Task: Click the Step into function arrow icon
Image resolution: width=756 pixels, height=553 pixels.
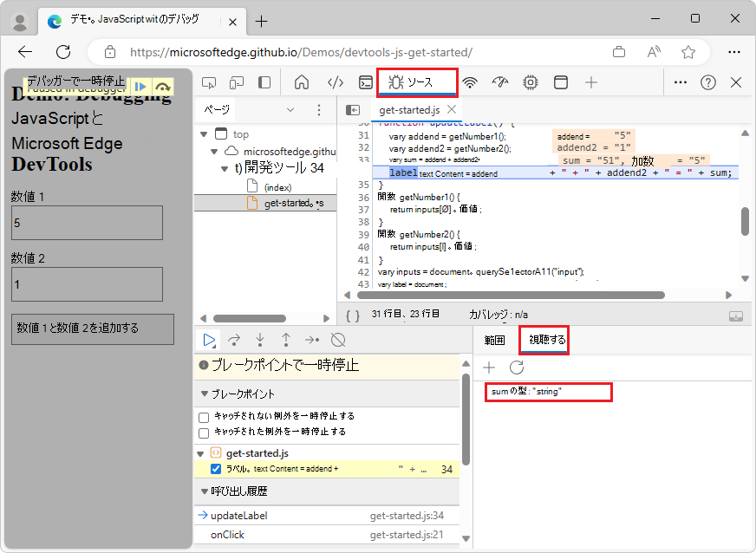Action: 260,340
